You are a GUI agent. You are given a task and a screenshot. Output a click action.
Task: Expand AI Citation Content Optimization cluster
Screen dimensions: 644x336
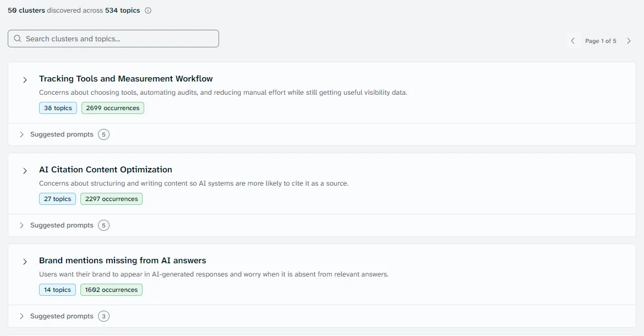pyautogui.click(x=25, y=170)
